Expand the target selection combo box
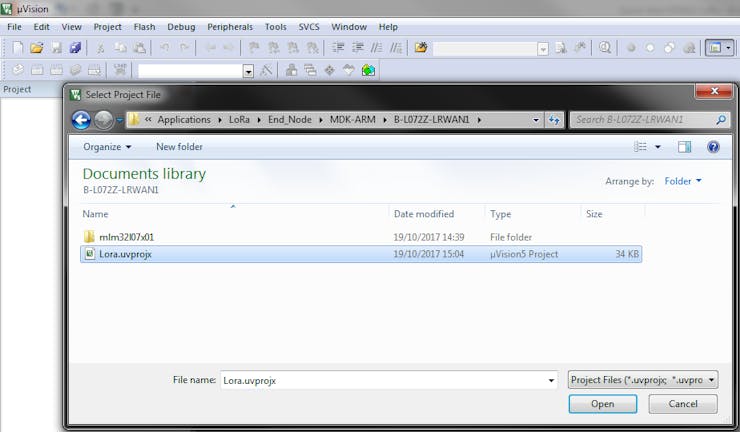Viewport: 740px width, 432px height. 248,71
